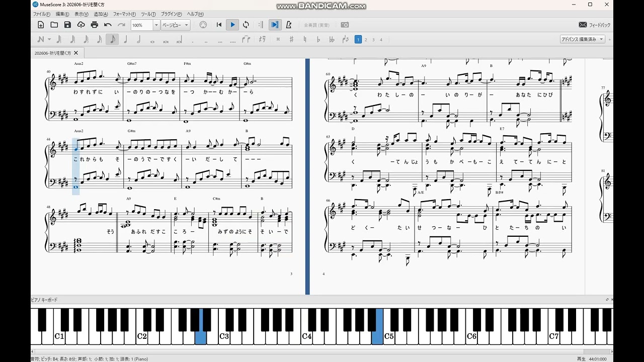Open the フォーマット(F) menu

pos(124,14)
